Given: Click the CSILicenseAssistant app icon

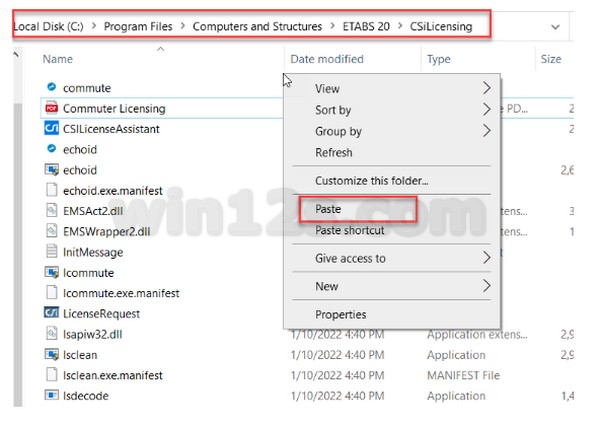Looking at the screenshot, I should click(x=52, y=128).
